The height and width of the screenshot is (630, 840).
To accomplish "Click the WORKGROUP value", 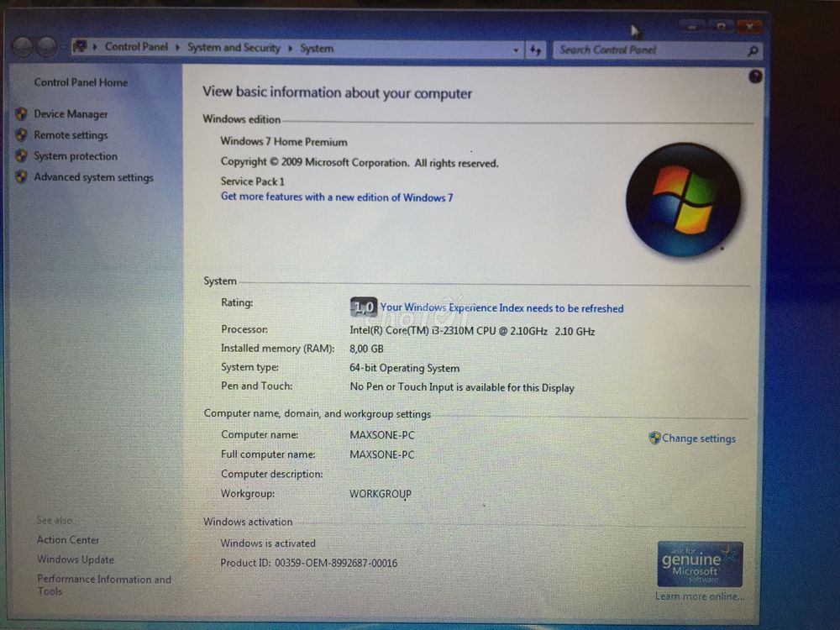I will click(x=381, y=493).
